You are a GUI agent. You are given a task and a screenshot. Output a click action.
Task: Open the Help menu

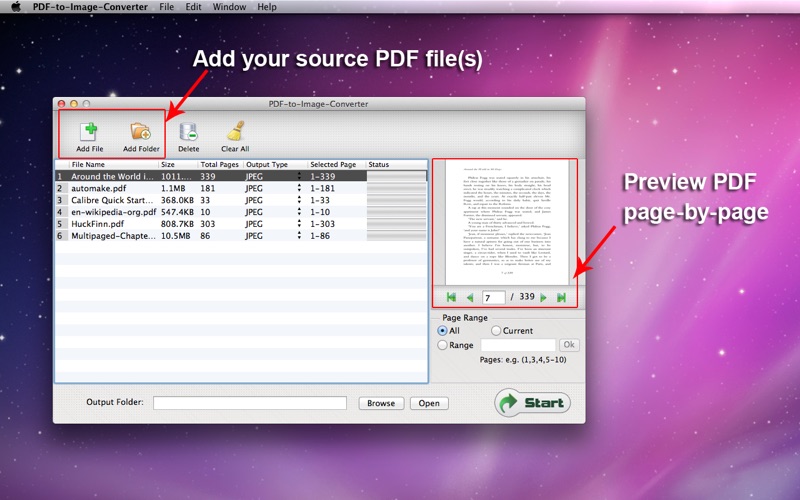267,7
